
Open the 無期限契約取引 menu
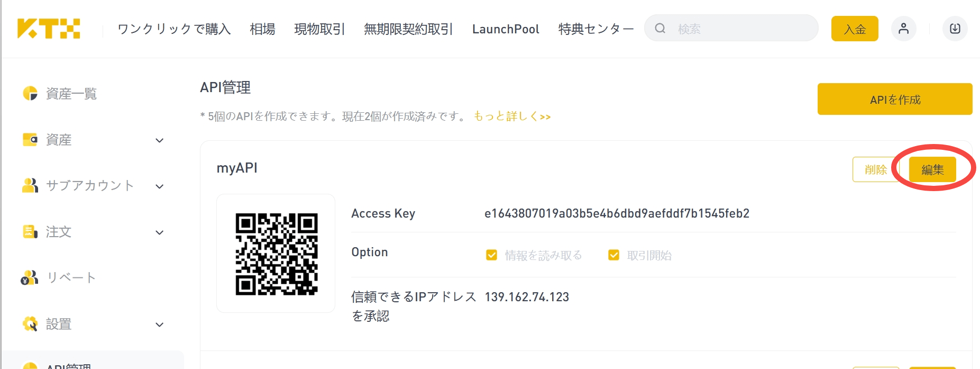point(408,29)
